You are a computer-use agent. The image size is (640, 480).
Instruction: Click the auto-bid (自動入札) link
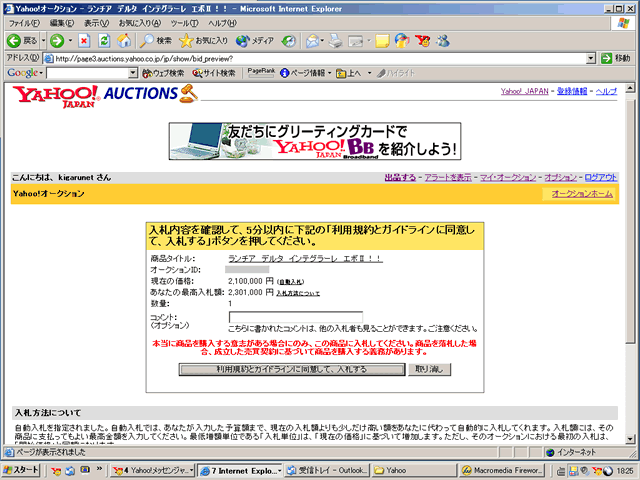[291, 282]
